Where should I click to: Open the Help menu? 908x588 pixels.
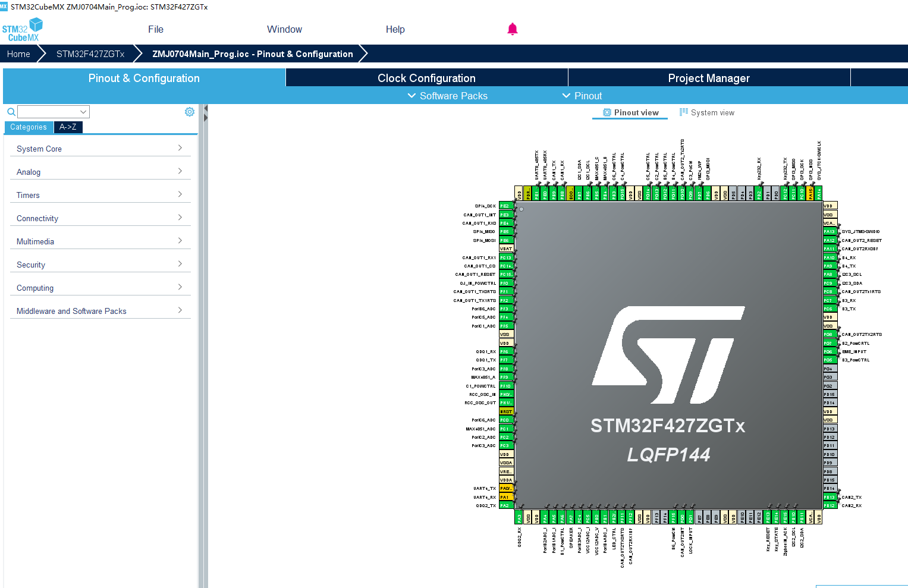coord(395,29)
